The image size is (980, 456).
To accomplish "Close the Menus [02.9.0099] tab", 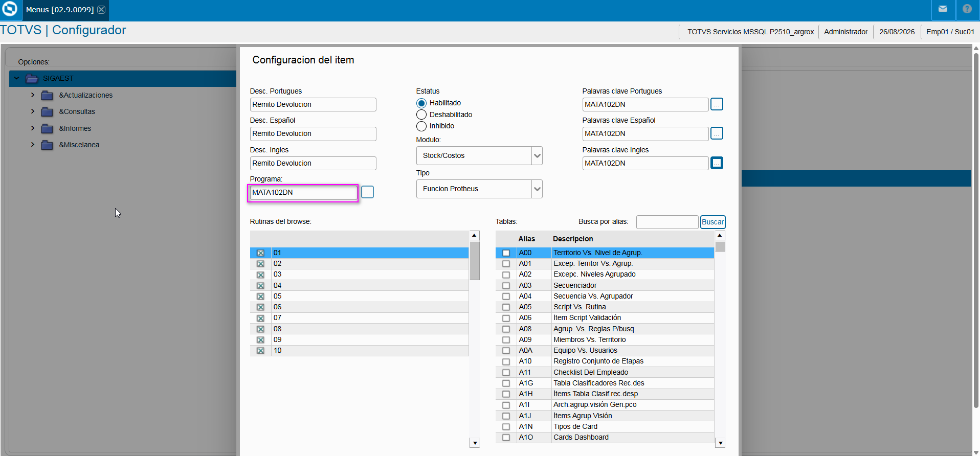I will click(x=101, y=10).
